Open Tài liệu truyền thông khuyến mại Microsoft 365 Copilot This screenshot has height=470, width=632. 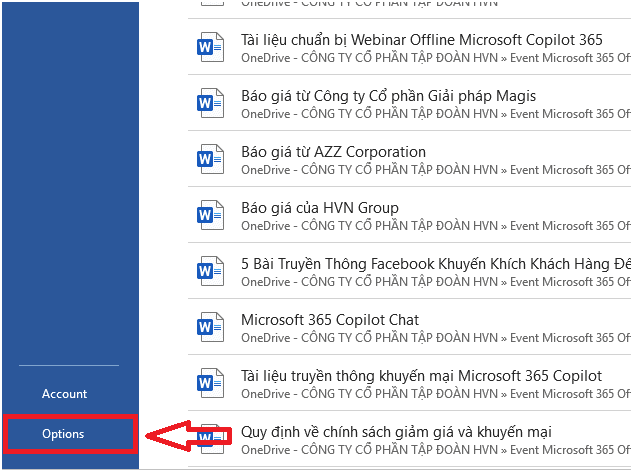421,376
